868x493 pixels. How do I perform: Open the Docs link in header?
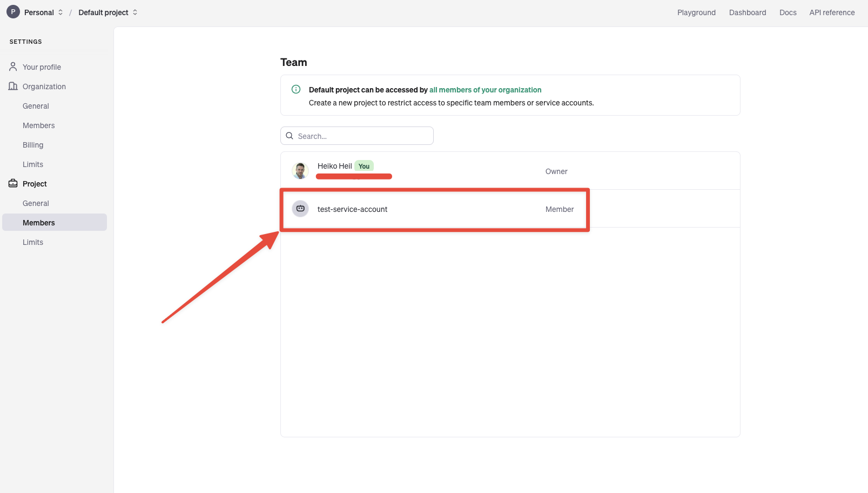point(788,12)
